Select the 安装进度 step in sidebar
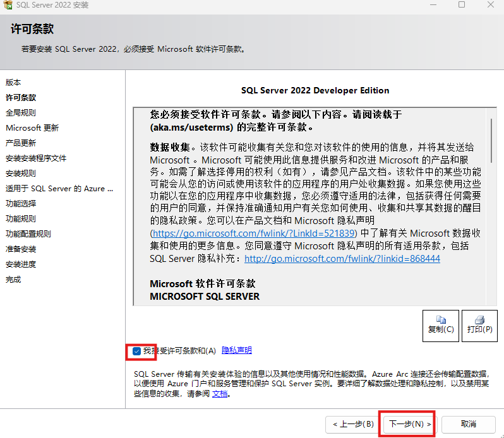 [x=21, y=264]
